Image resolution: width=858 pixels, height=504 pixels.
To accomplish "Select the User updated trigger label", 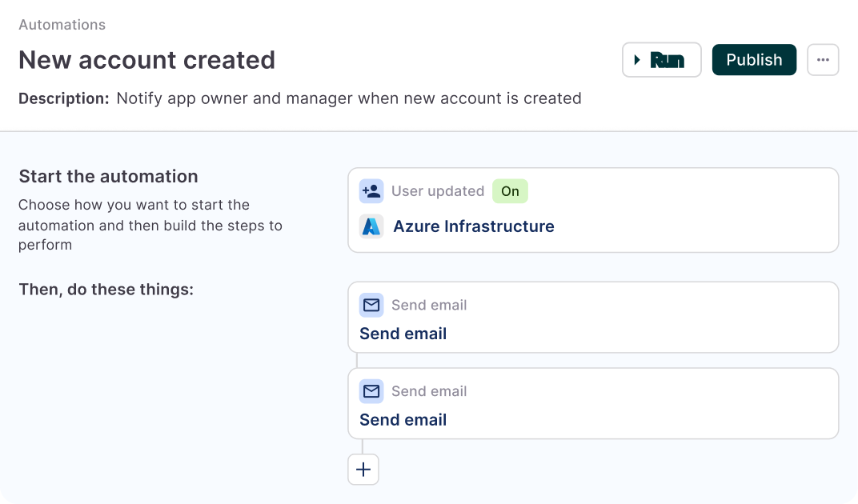I will [x=437, y=191].
